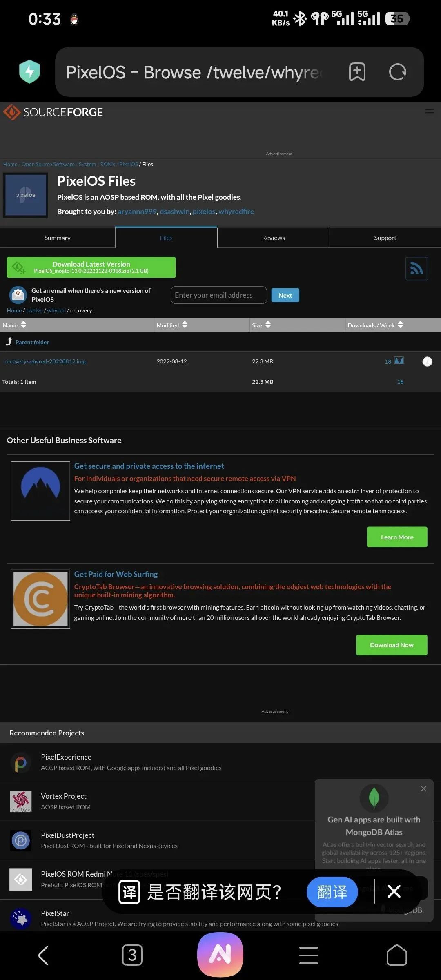Click Download Latest Version button
The width and height of the screenshot is (441, 980).
click(91, 267)
